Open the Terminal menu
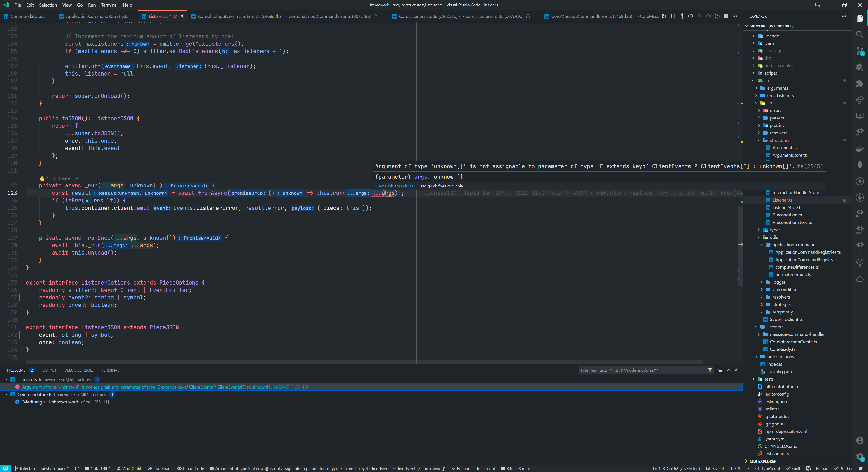 coord(109,5)
